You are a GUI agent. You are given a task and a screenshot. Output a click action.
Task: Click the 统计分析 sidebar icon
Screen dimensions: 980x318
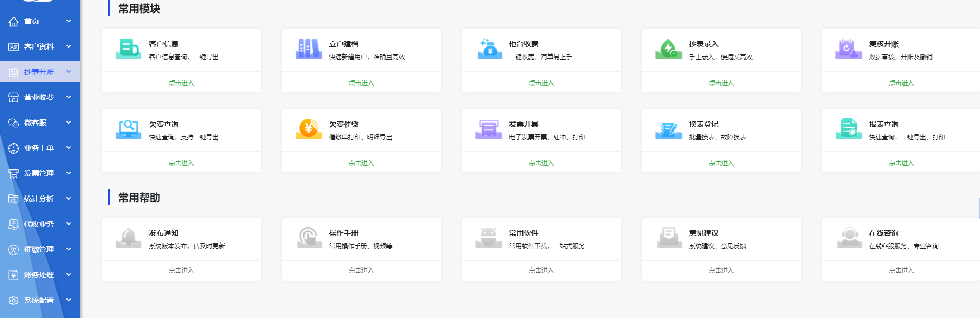pos(14,199)
